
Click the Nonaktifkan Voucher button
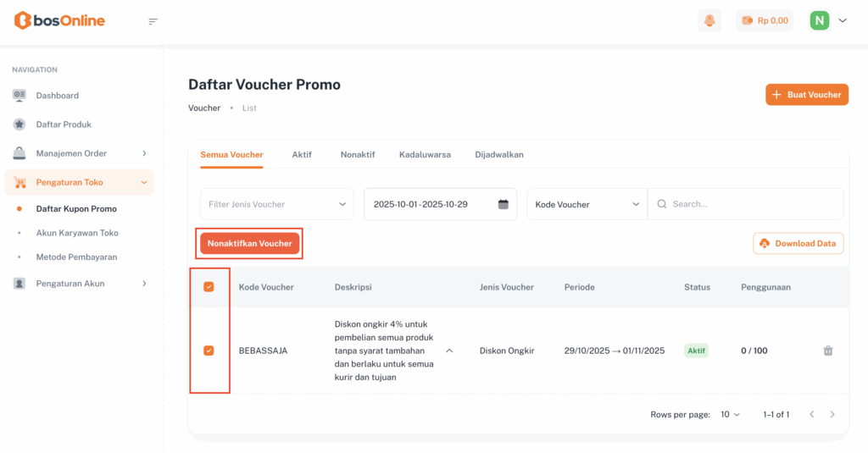point(249,244)
